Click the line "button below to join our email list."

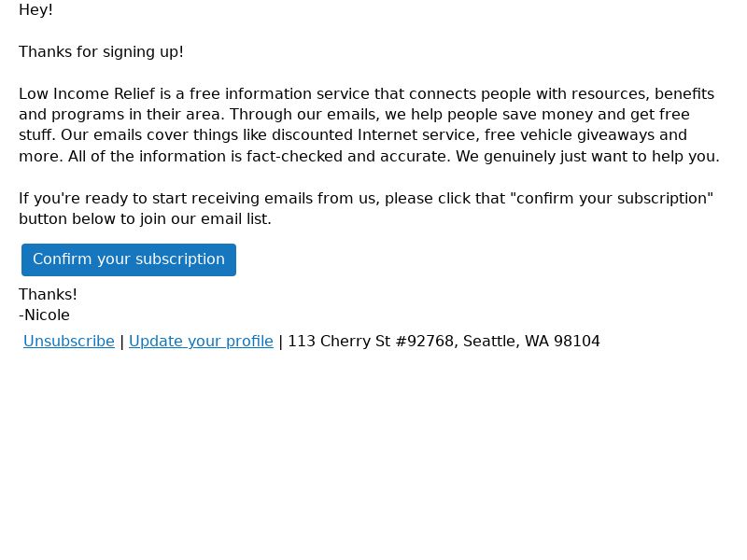click(146, 219)
